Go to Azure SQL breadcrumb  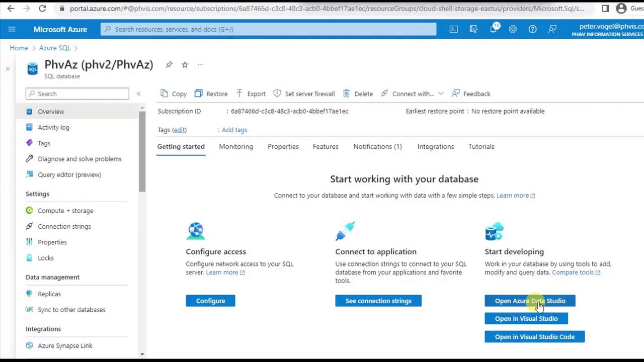[55, 48]
